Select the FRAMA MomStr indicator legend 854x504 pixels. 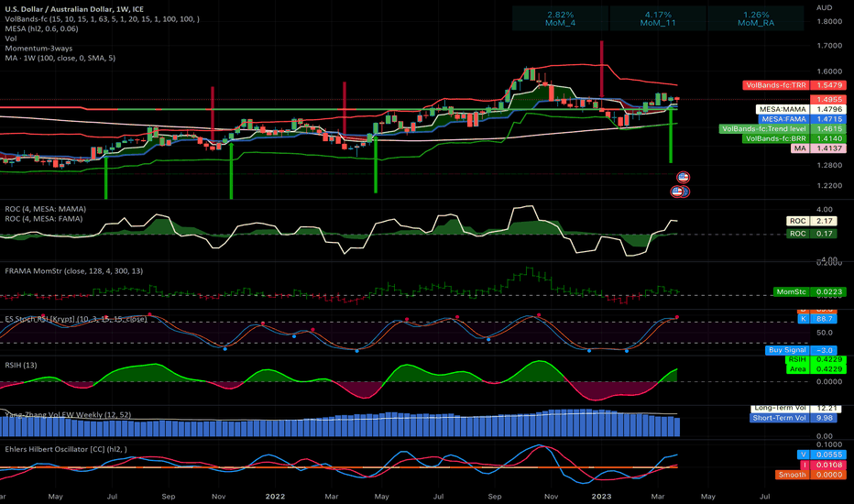pos(74,271)
